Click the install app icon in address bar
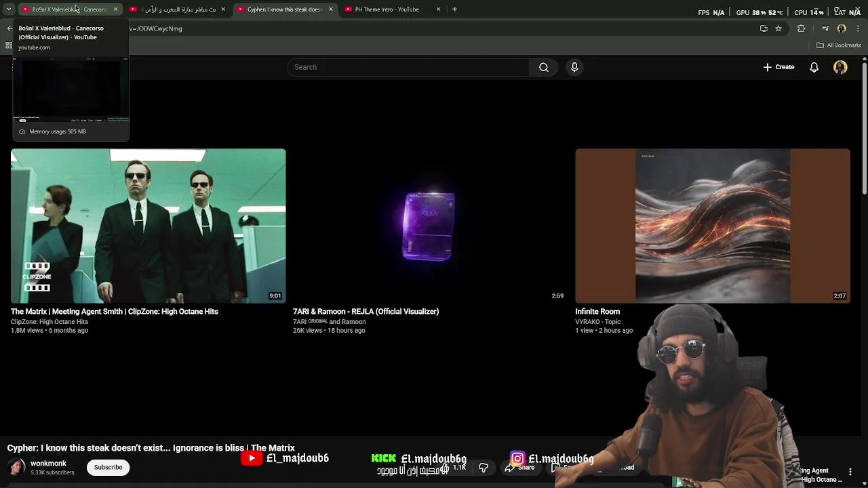868x488 pixels. (764, 28)
